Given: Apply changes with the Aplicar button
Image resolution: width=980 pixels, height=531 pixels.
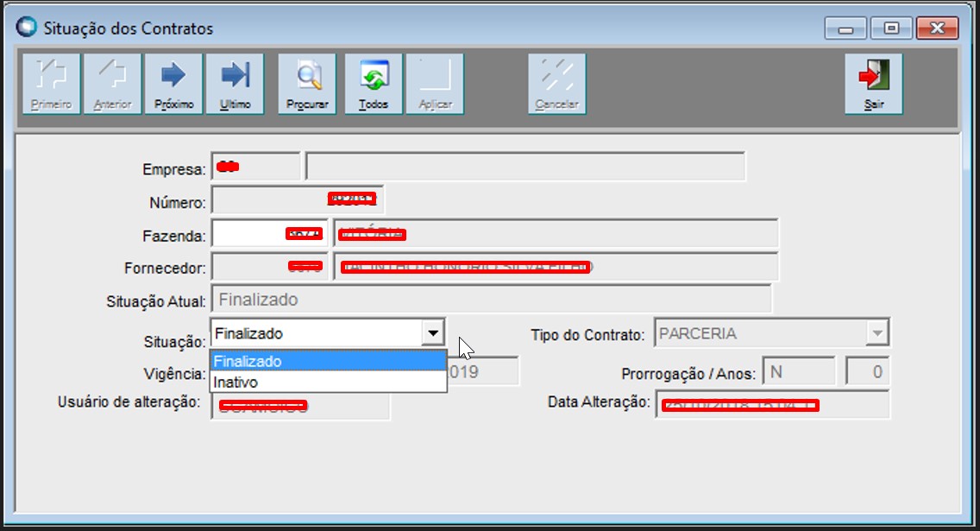Looking at the screenshot, I should click(435, 84).
